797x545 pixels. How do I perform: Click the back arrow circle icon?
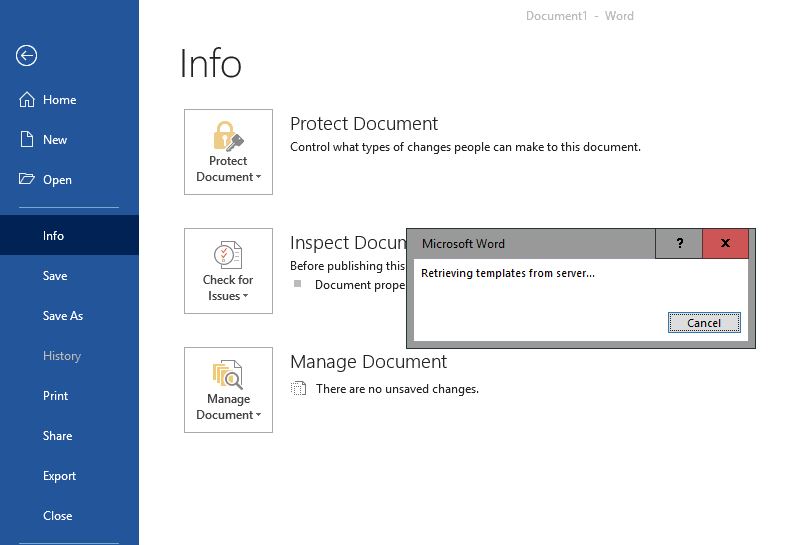[x=26, y=55]
